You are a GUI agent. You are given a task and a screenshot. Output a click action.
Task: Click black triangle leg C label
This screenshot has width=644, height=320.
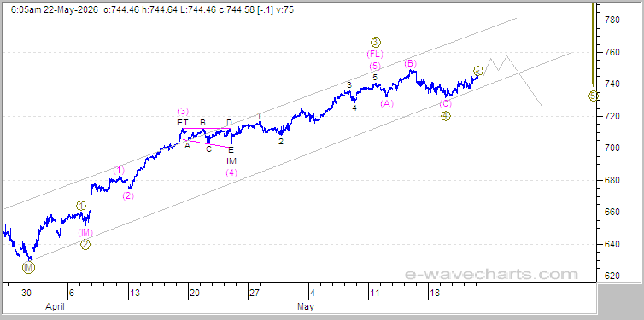click(208, 149)
